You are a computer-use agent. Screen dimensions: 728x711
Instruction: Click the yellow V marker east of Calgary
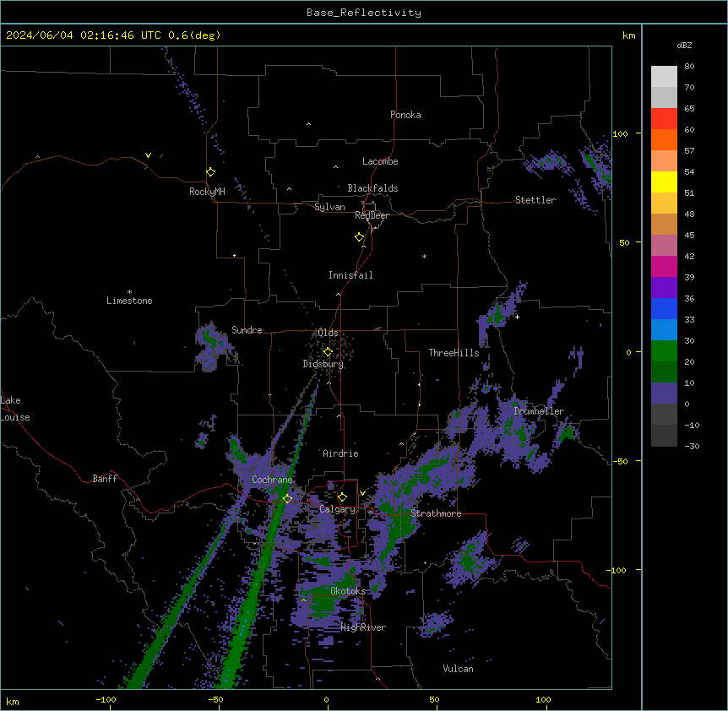pyautogui.click(x=362, y=493)
